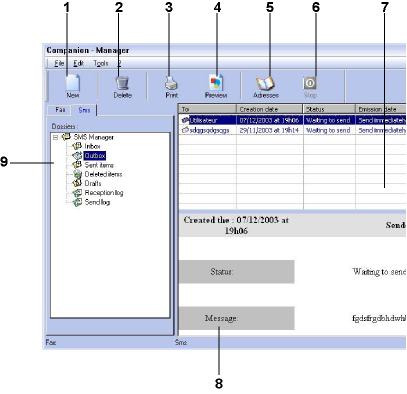Click the Inbox folder icon

pos(77,146)
